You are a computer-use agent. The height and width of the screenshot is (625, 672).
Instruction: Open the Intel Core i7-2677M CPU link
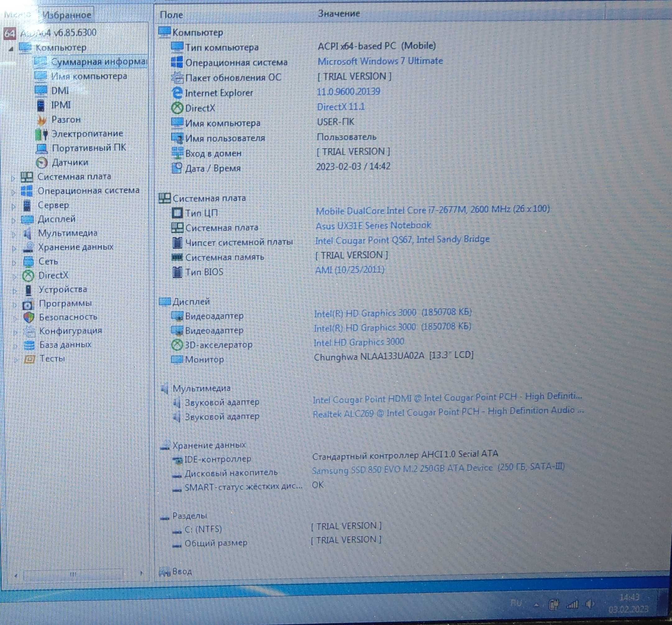(x=433, y=209)
